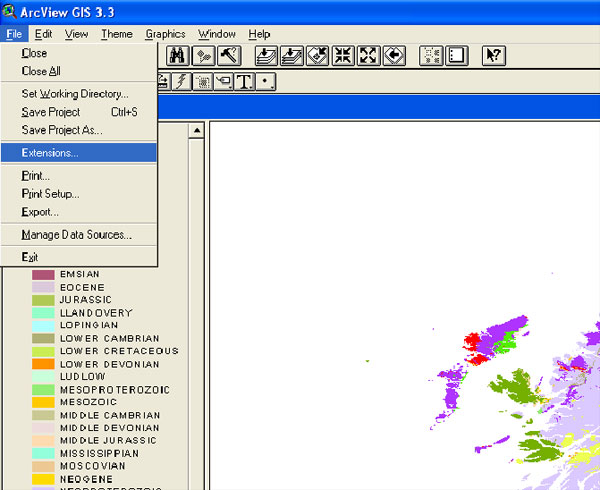Click the EOCENE legend color swatch
Viewport: 600px width, 490px height.
(43, 287)
